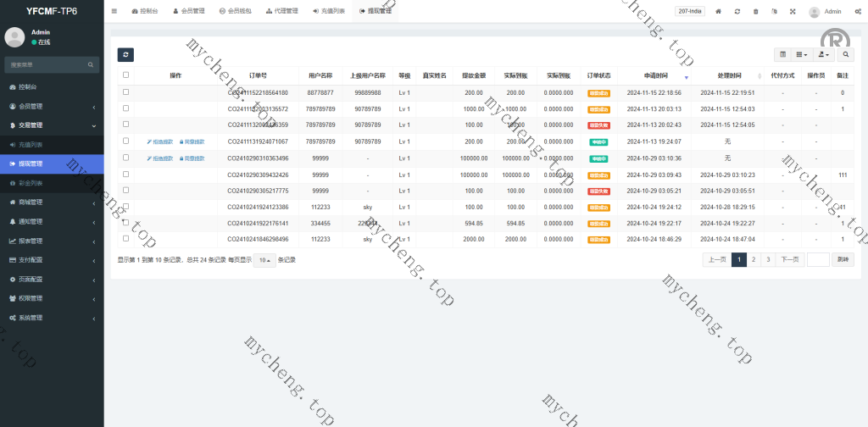Select checkbox for order CO24111152218564180

[126, 92]
